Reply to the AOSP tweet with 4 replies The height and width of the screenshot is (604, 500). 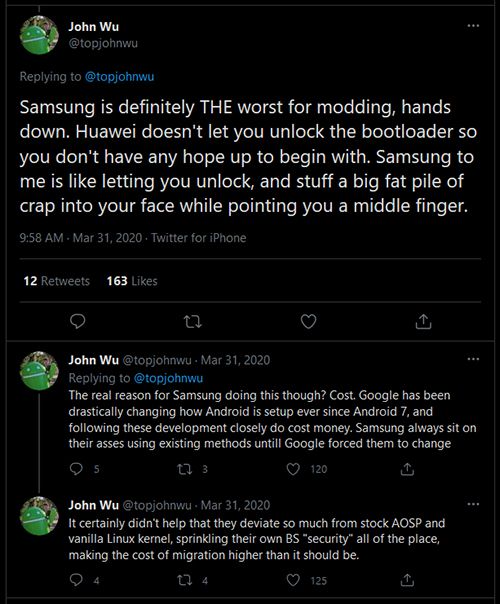(x=76, y=580)
